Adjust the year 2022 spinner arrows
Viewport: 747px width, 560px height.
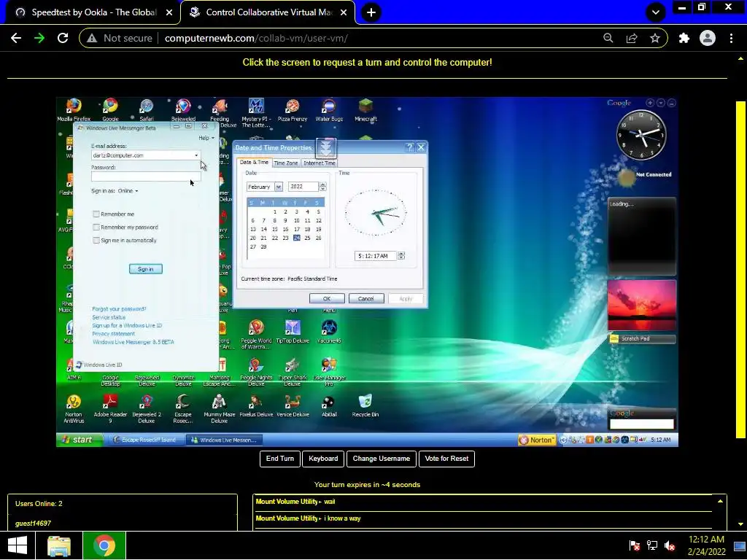coord(322,187)
